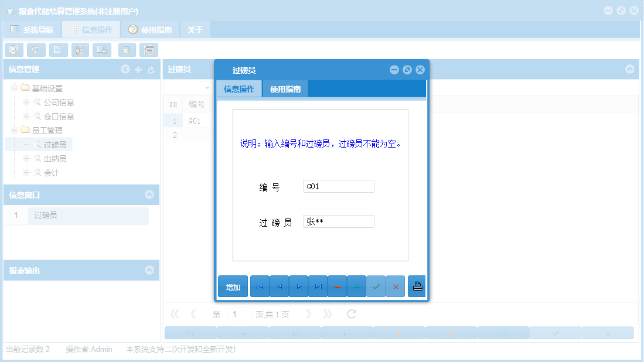The height and width of the screenshot is (362, 644).
Task: Collapse the 报表输出 panel
Action: click(150, 270)
